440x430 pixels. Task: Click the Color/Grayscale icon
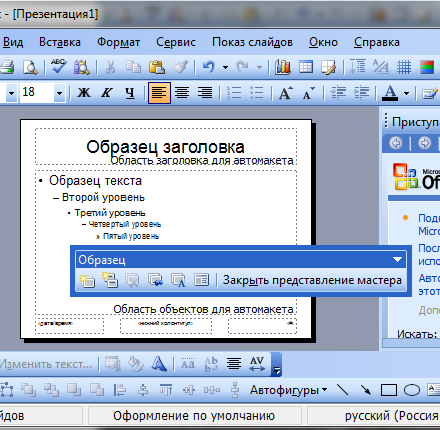point(427,67)
